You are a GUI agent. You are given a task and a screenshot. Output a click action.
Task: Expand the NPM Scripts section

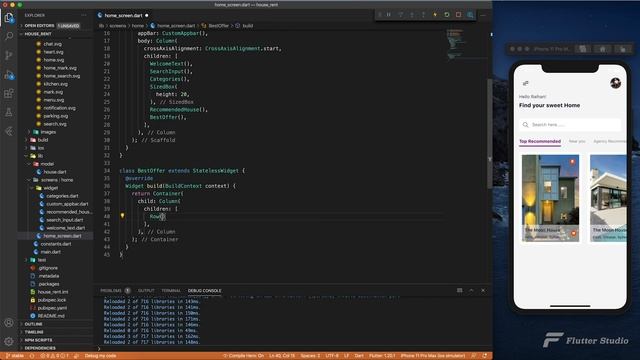pos(38,340)
